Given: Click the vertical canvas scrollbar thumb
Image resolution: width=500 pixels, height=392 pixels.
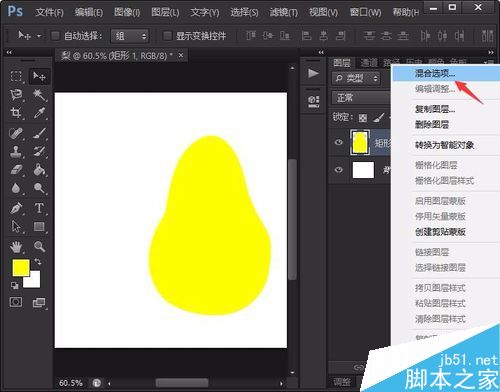Looking at the screenshot, I should click(292, 220).
